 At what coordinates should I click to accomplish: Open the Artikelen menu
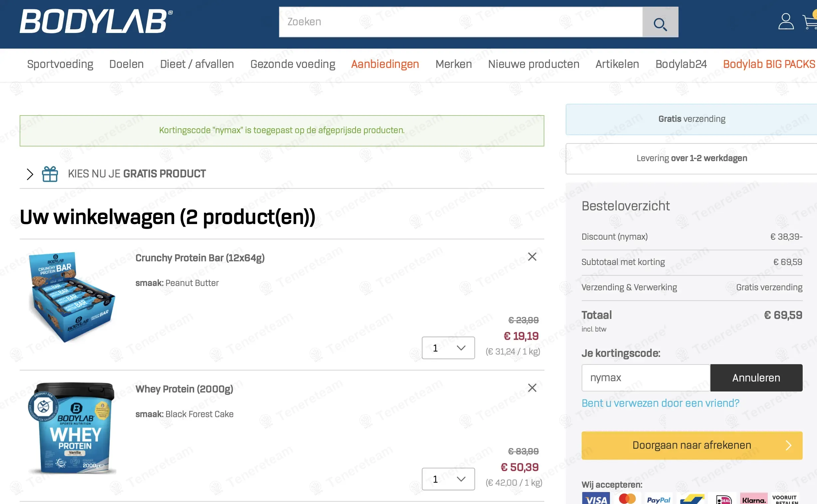(617, 64)
